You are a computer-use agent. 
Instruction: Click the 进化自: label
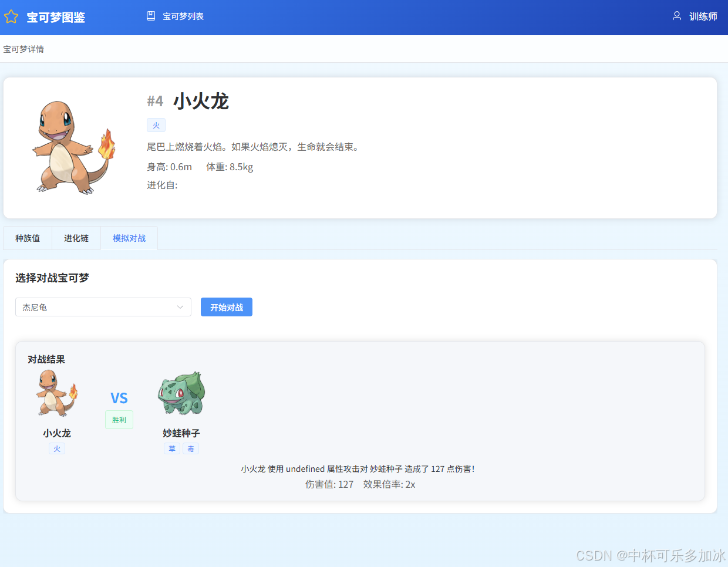click(x=162, y=185)
